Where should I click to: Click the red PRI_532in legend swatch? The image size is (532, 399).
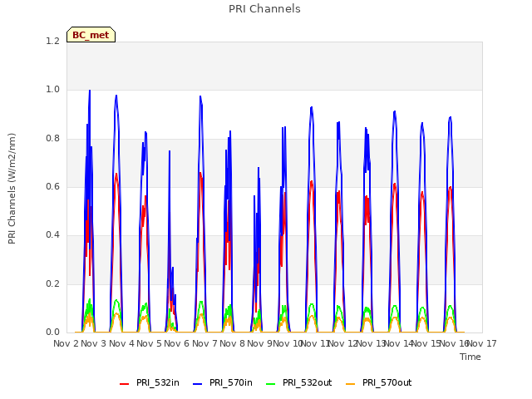click(x=124, y=384)
